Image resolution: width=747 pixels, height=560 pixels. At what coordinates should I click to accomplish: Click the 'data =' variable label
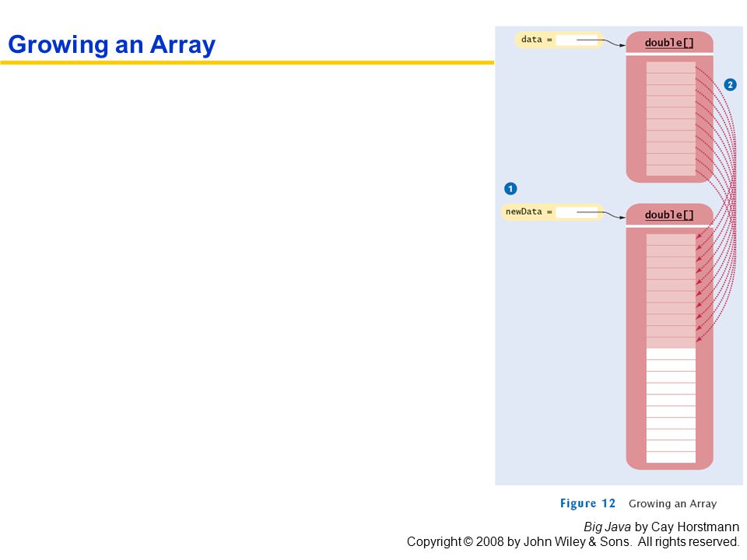point(536,40)
